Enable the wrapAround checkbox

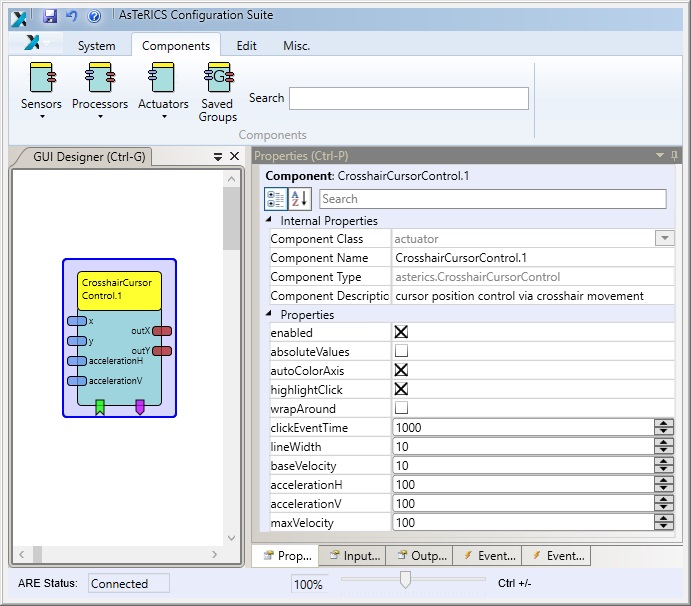coord(402,409)
